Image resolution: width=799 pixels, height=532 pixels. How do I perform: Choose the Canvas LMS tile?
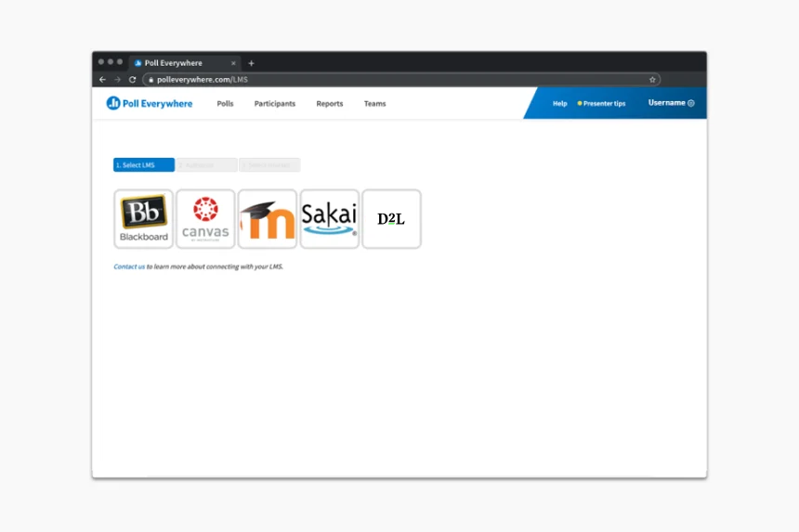pyautogui.click(x=205, y=219)
